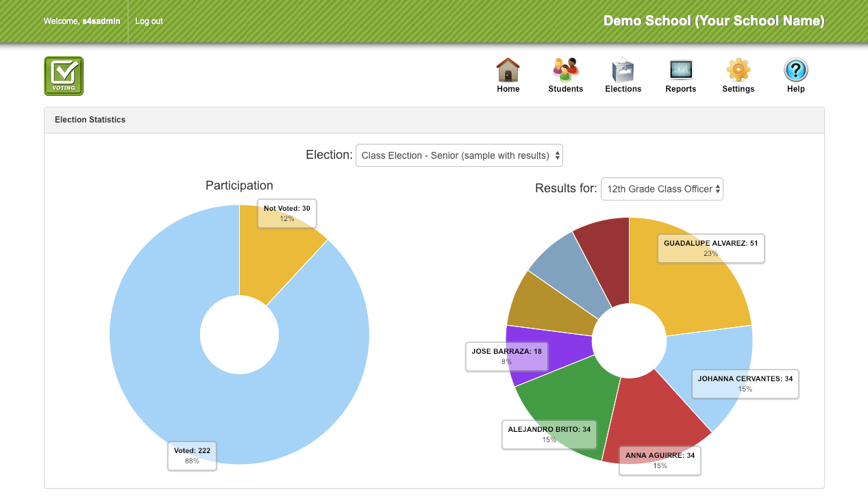Image resolution: width=868 pixels, height=501 pixels.
Task: Click the Log out link
Action: [149, 21]
